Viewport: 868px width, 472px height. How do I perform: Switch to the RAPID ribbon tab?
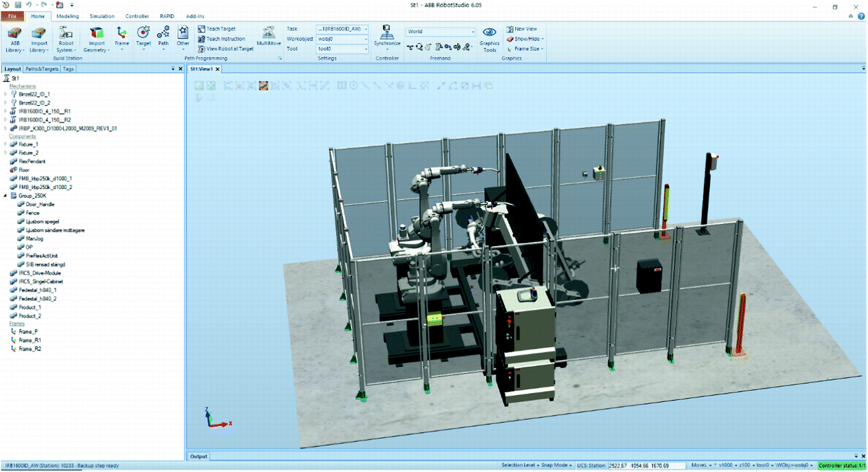[x=167, y=16]
